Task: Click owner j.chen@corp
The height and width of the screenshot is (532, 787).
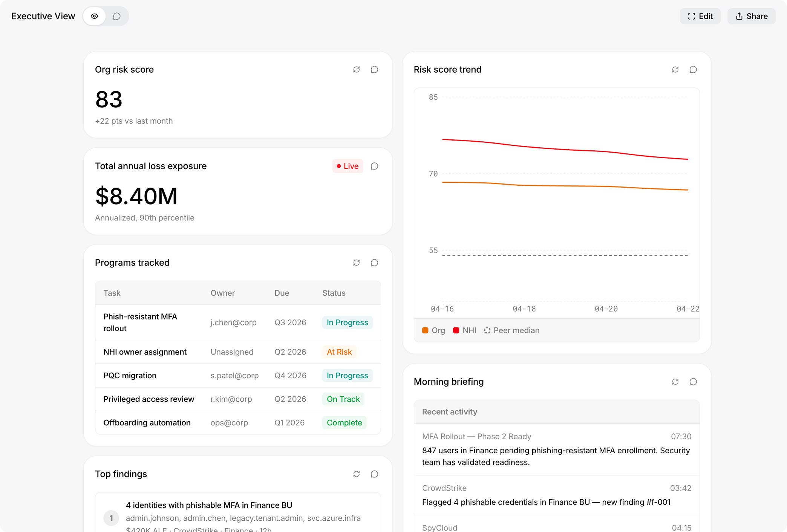Action: click(234, 323)
